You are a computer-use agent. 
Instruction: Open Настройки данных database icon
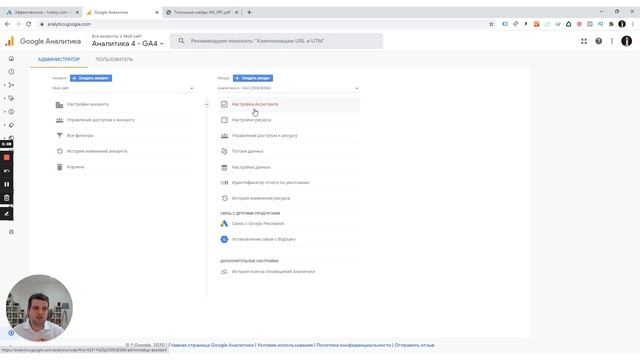pos(224,167)
